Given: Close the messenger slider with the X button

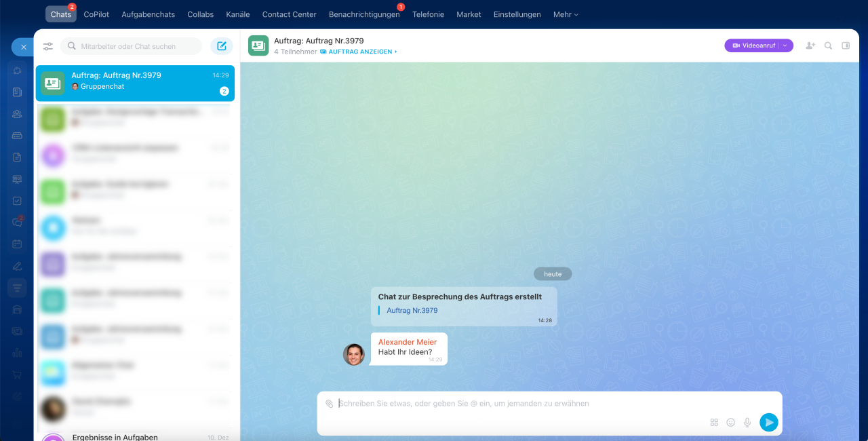Looking at the screenshot, I should pyautogui.click(x=22, y=47).
